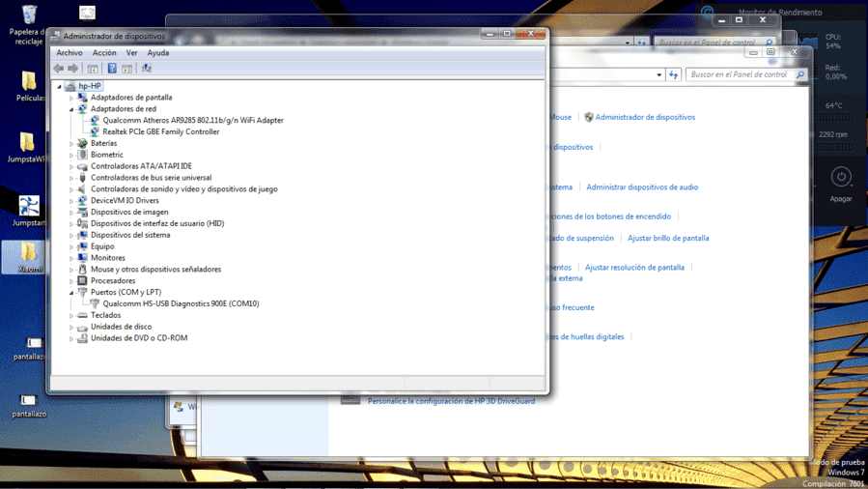This screenshot has height=489, width=868.
Task: Select Dispositivos de interfaz de usuario (HID)
Action: point(157,224)
